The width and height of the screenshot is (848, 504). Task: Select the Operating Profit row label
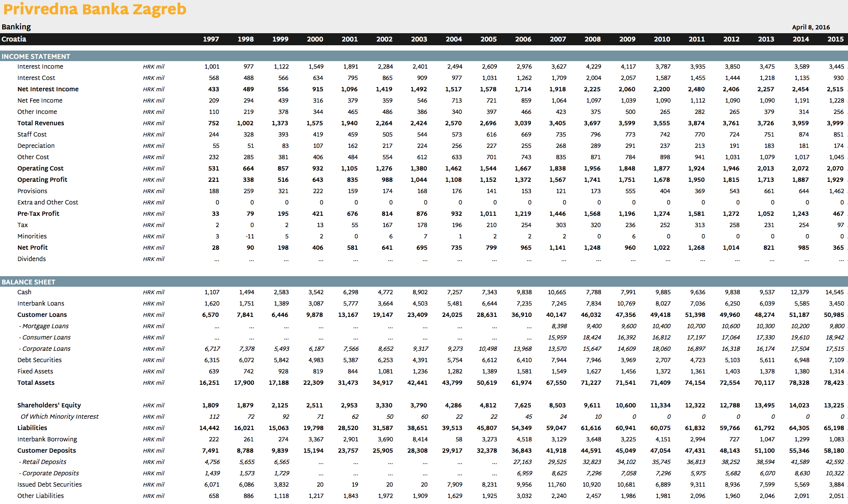tap(42, 180)
